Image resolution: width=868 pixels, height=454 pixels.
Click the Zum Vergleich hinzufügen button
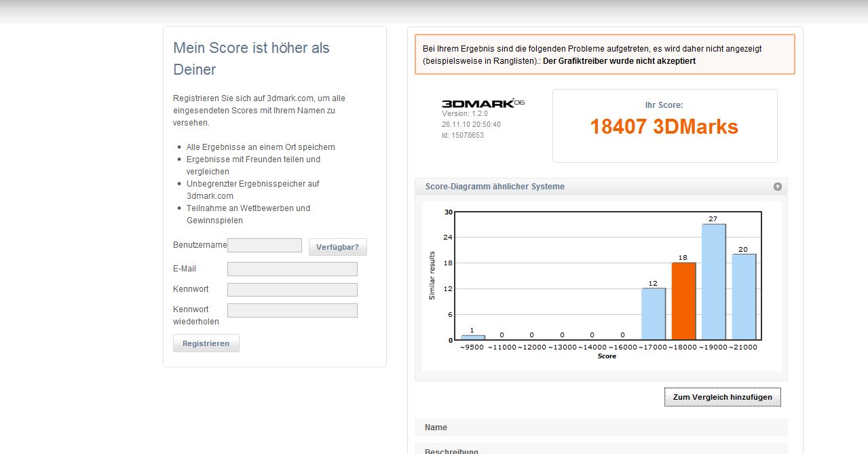(722, 397)
